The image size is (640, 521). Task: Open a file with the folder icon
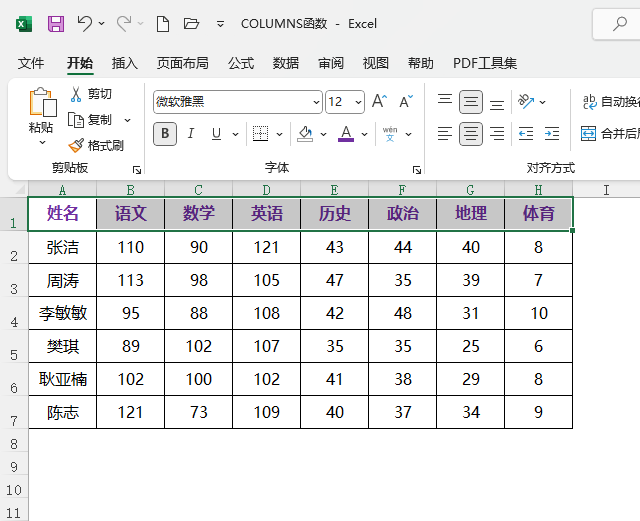click(191, 24)
